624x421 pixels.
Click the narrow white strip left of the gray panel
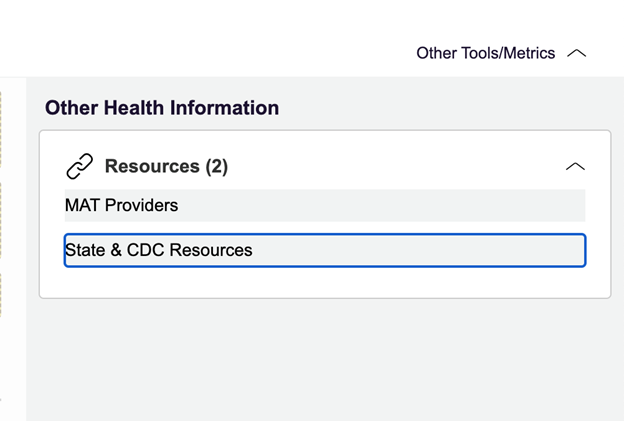coord(14,249)
